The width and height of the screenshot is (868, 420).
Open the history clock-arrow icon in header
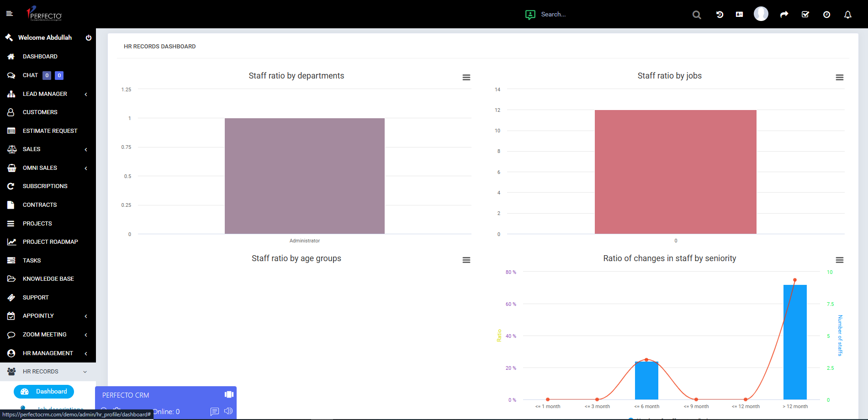720,15
